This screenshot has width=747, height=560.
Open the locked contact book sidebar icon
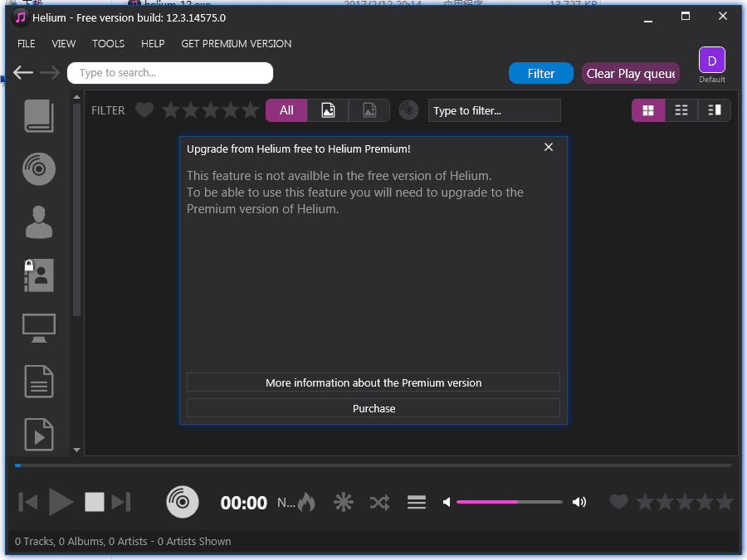click(38, 275)
